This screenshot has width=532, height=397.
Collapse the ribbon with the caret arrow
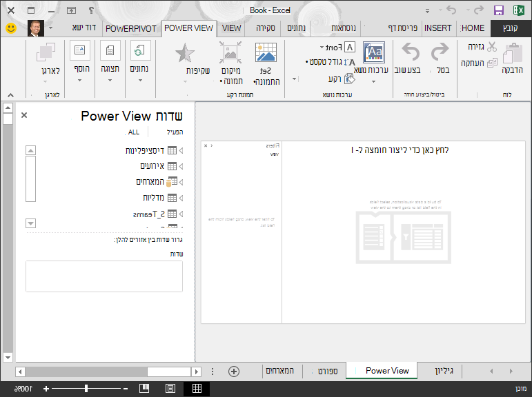pos(10,95)
